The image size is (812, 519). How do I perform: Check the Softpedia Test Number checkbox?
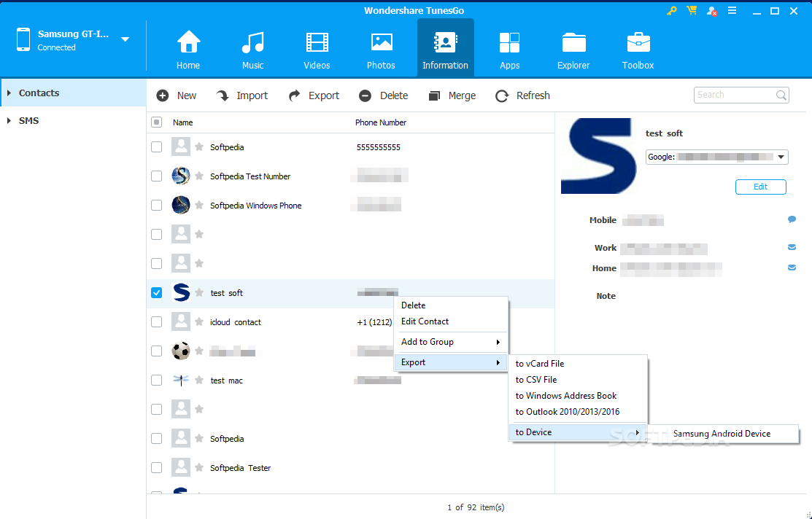point(156,176)
